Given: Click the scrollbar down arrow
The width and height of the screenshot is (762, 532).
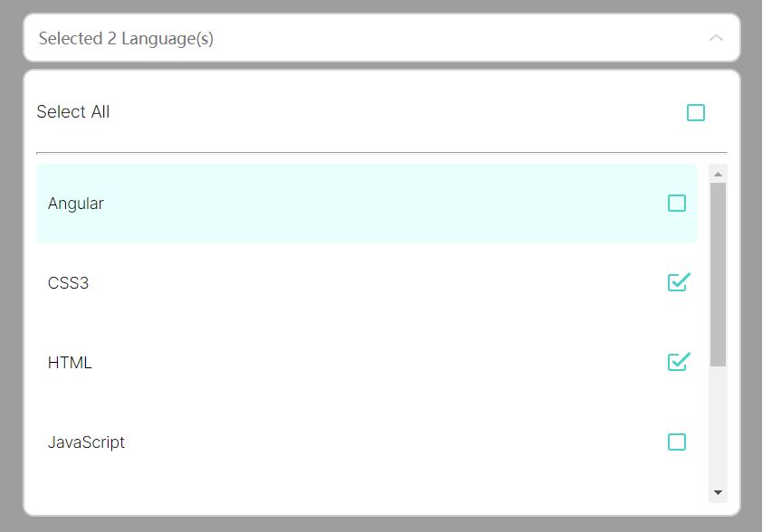Looking at the screenshot, I should point(717,493).
